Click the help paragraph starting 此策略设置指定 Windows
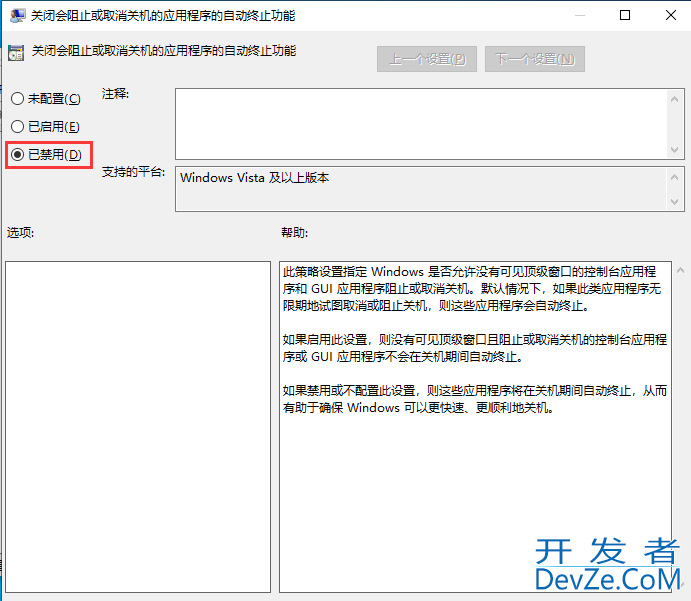Screen dimensions: 691x601 pyautogui.click(x=472, y=289)
